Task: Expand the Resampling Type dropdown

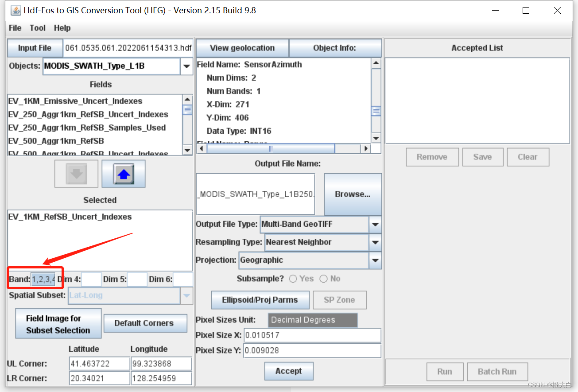Action: [375, 242]
